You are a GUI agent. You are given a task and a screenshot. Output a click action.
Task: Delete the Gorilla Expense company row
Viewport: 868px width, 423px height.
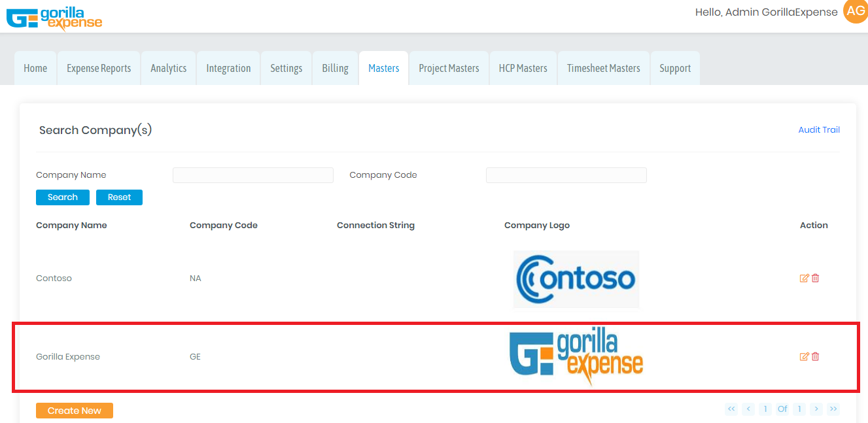point(816,356)
